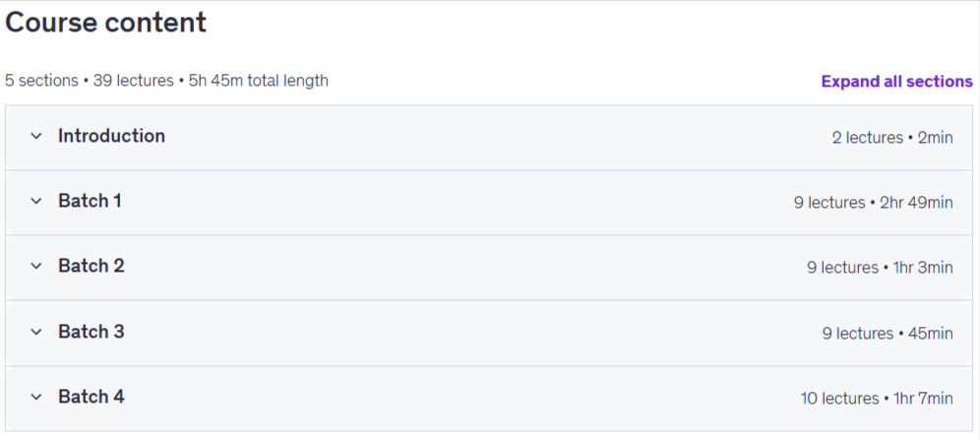Click Expand all sections link
This screenshot has height=440, width=980.
point(897,82)
